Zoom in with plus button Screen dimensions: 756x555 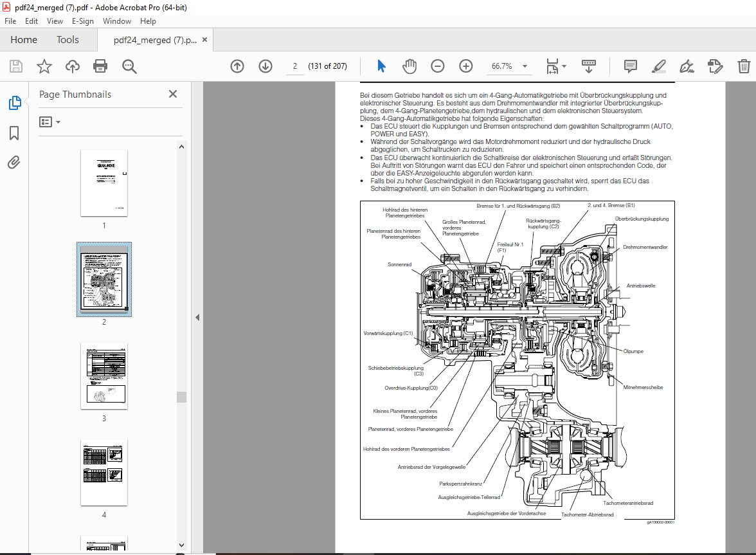click(x=465, y=66)
